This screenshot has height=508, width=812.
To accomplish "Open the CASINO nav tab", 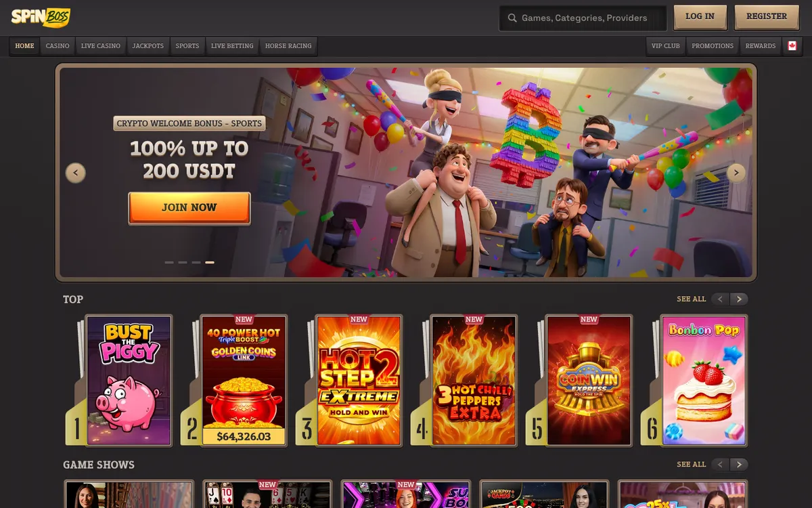I will [x=58, y=46].
